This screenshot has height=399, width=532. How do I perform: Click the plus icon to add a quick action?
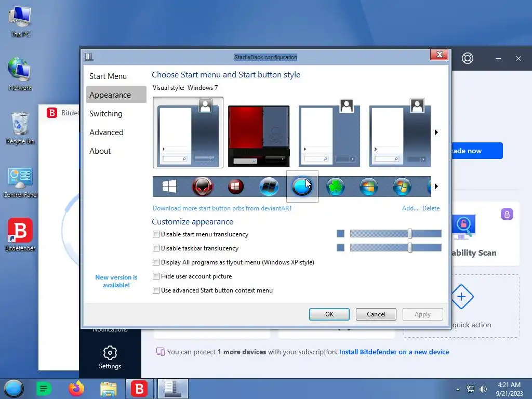coord(461,297)
